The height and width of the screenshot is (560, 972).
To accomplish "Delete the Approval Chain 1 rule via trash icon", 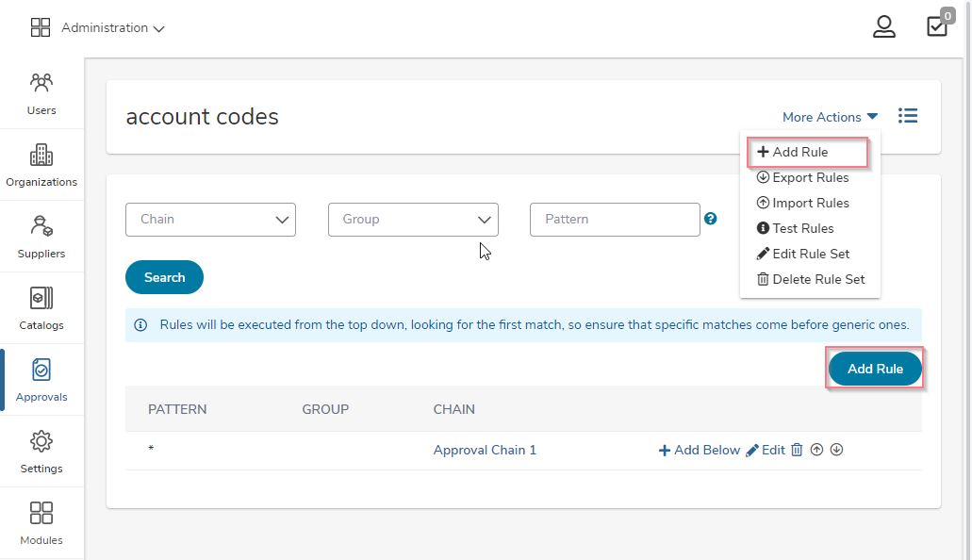I will (x=797, y=450).
